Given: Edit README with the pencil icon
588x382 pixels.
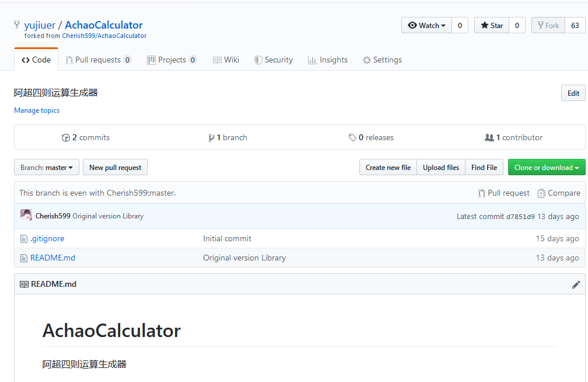Looking at the screenshot, I should coord(576,284).
